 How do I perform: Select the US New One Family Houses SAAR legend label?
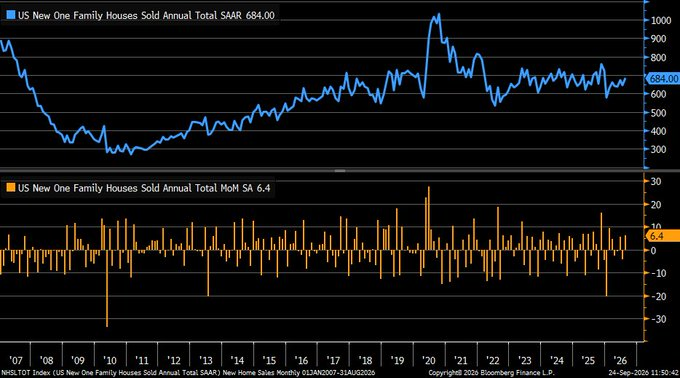pyautogui.click(x=146, y=15)
